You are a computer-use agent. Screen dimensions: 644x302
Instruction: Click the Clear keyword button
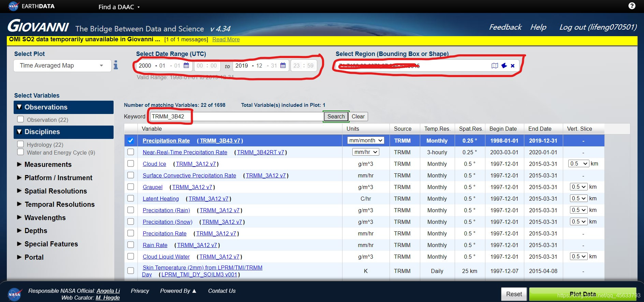click(x=358, y=116)
